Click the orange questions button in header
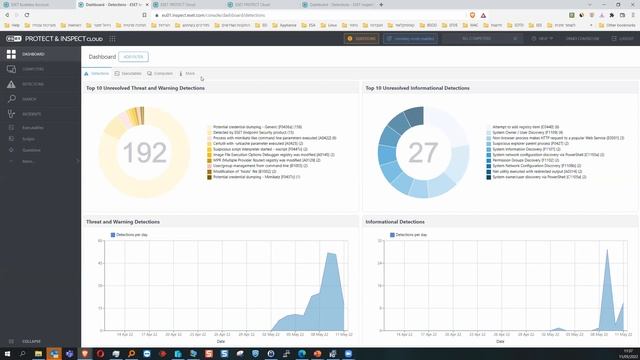Viewport: 640px width, 360px height. (361, 39)
